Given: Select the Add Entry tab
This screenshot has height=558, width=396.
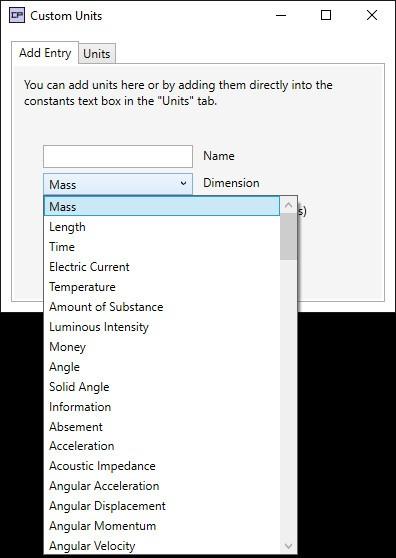Looking at the screenshot, I should [45, 53].
